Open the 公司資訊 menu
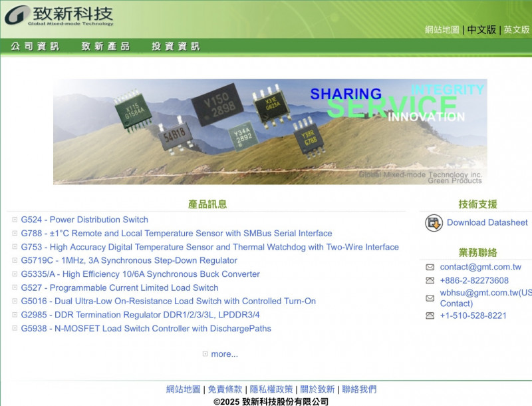 click(35, 46)
